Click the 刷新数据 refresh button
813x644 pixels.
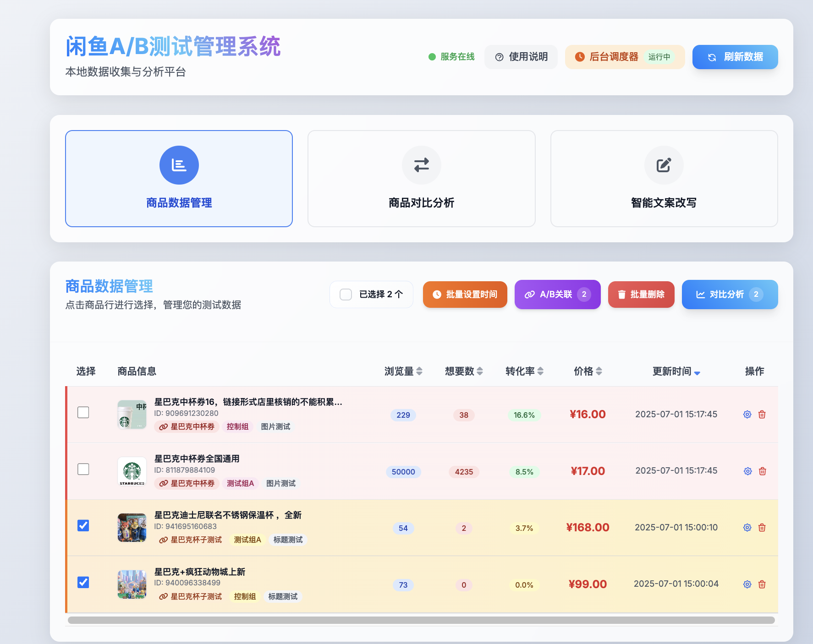[735, 57]
